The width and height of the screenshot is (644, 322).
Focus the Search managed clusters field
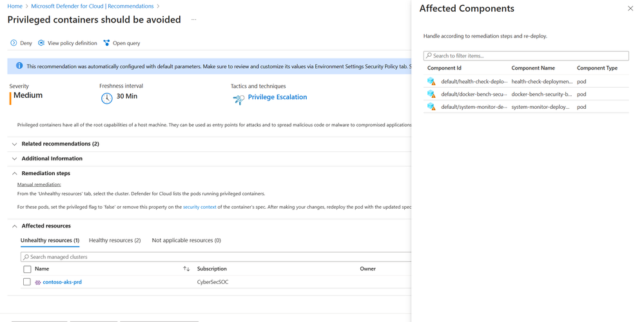(x=217, y=257)
